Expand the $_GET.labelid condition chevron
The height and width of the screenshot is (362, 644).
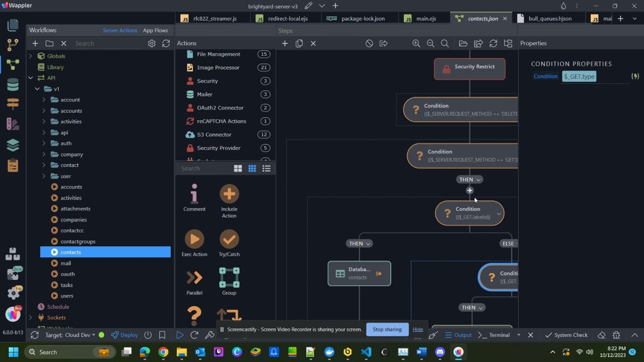499,214
